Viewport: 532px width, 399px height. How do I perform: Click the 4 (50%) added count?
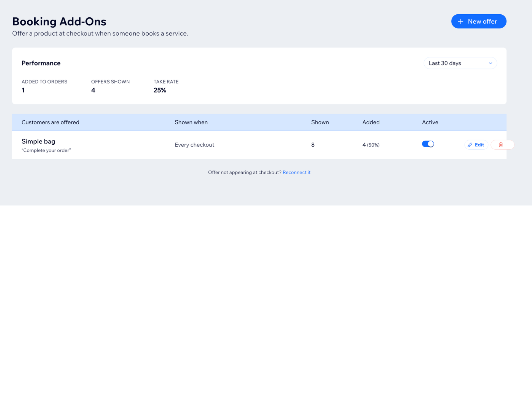pyautogui.click(x=371, y=145)
